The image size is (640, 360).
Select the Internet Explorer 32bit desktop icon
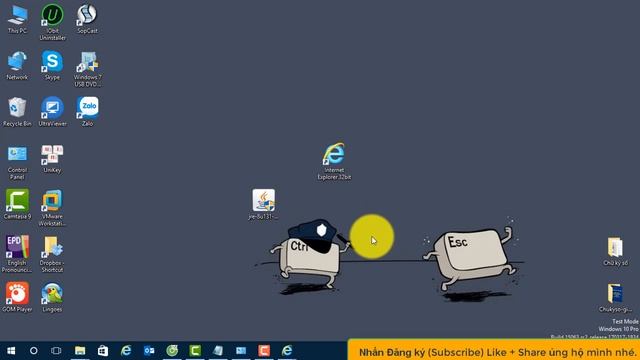[334, 161]
